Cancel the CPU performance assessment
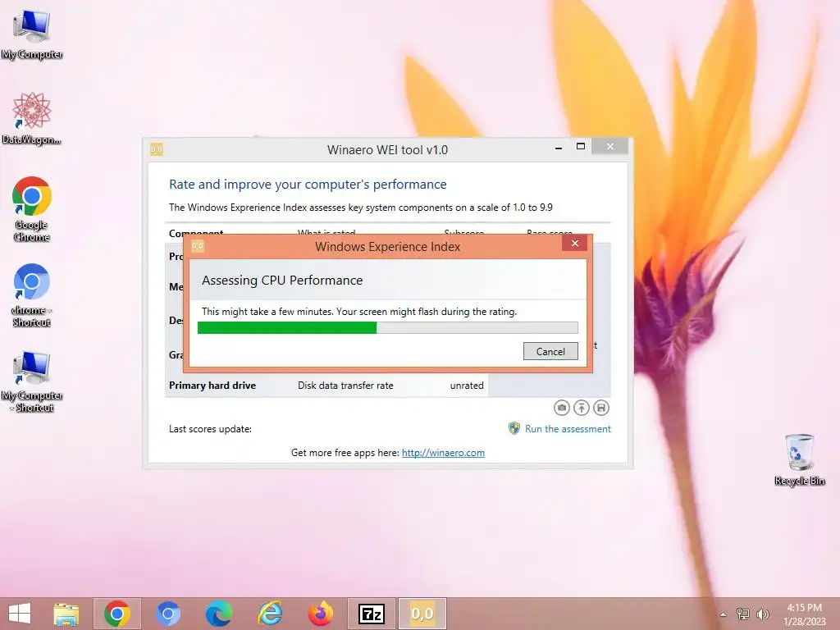Viewport: 840px width, 630px height. [x=550, y=351]
